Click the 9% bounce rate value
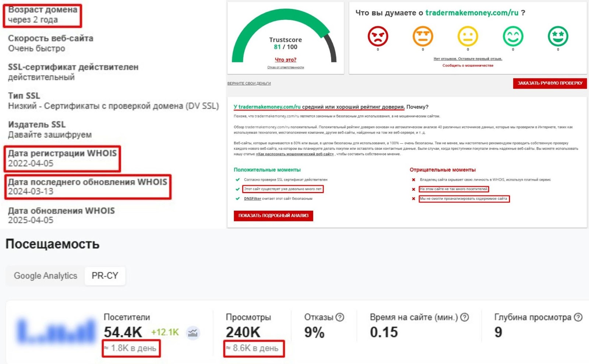The width and height of the screenshot is (589, 364). point(314,332)
